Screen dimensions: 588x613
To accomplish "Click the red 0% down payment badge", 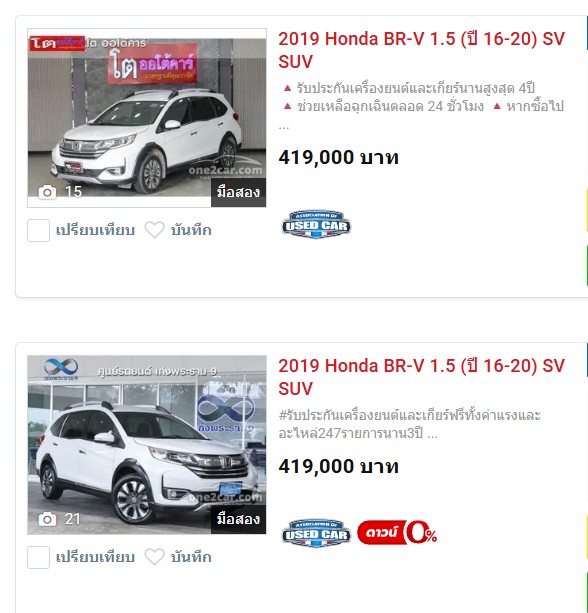I will point(397,532).
